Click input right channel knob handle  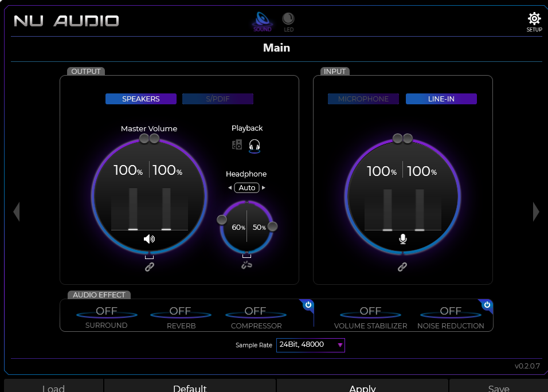coord(408,138)
